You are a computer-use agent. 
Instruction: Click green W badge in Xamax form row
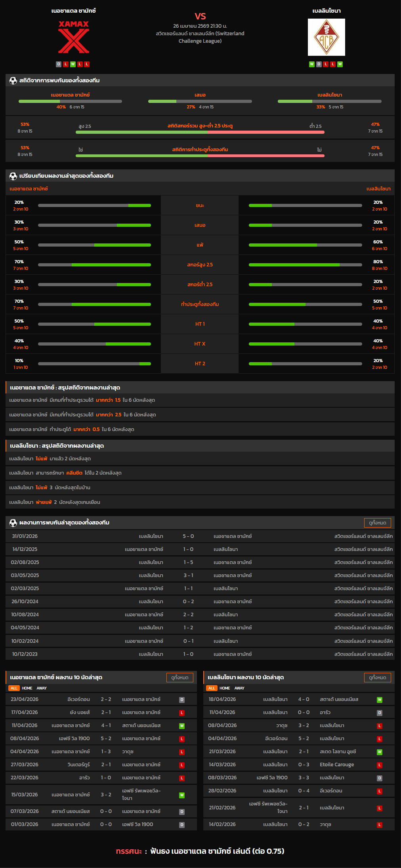click(x=73, y=64)
